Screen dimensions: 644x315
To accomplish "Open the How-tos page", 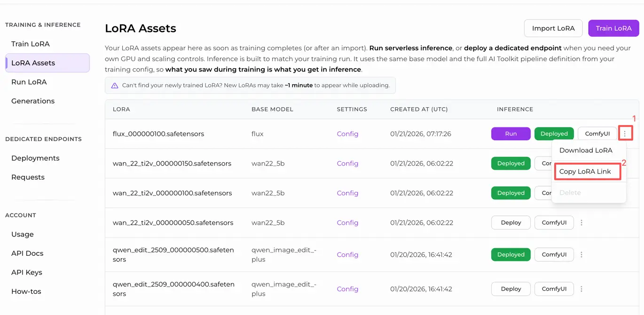I will (x=26, y=291).
